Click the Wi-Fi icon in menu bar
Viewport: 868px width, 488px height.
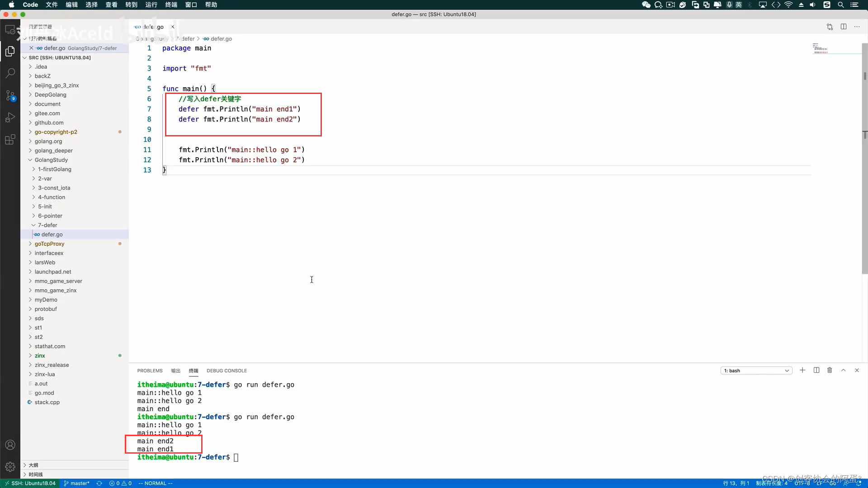(788, 5)
